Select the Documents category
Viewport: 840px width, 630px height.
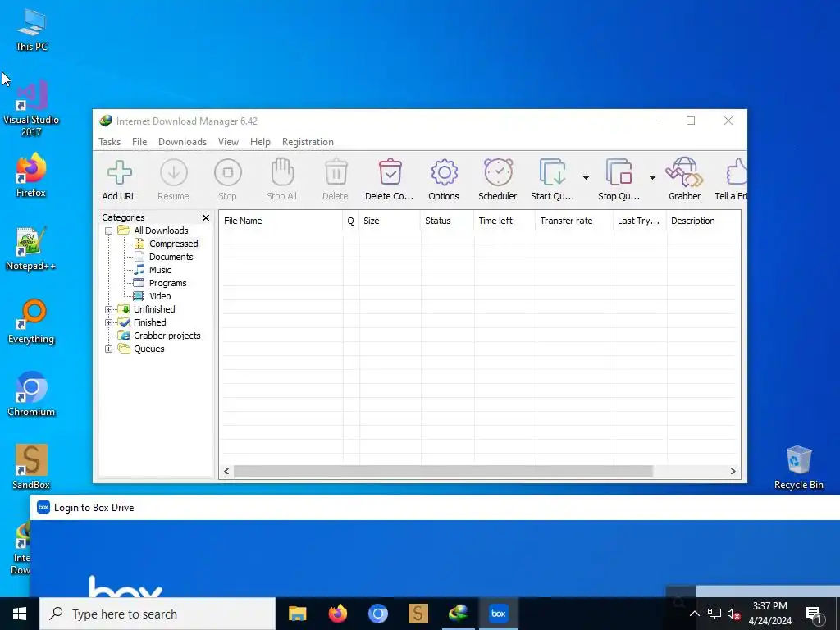(171, 257)
